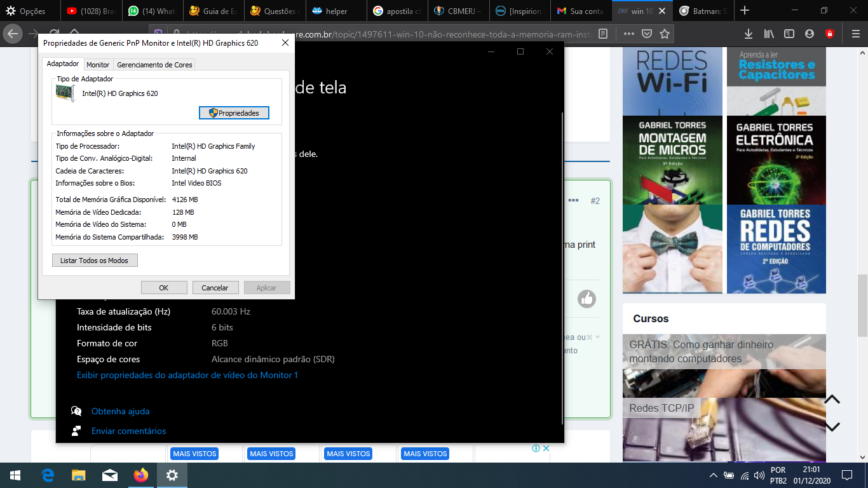
Task: Click the red extension icon in toolbar
Action: pos(830,34)
